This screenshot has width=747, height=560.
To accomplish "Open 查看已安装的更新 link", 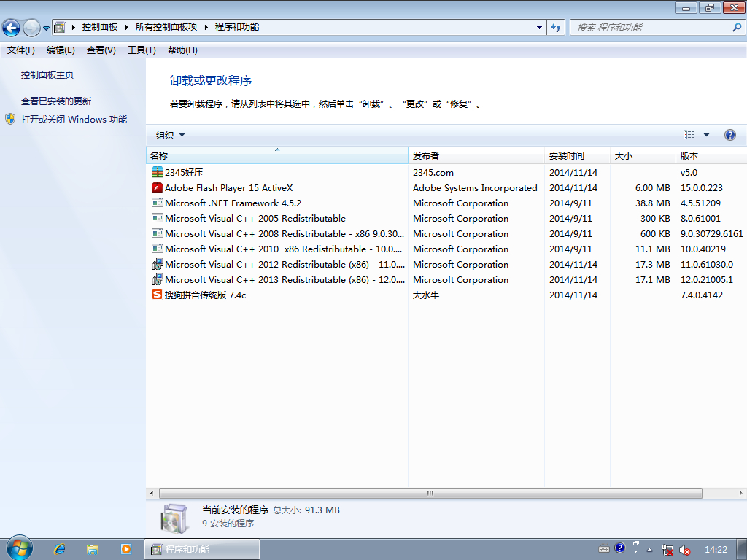I will pos(55,101).
